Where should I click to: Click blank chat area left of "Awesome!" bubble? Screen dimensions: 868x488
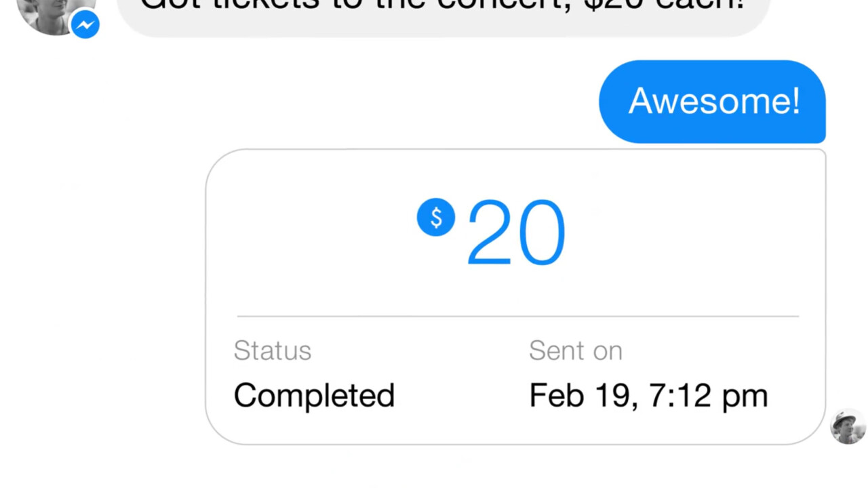[339, 102]
